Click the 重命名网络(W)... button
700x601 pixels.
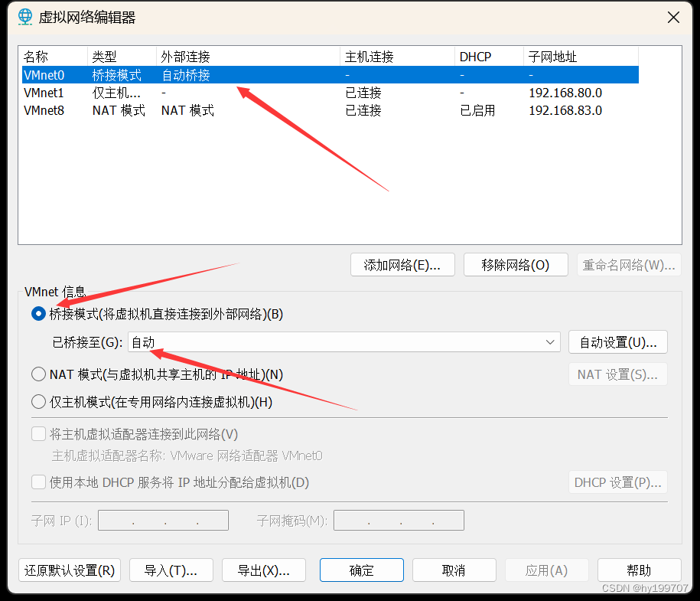pyautogui.click(x=629, y=265)
